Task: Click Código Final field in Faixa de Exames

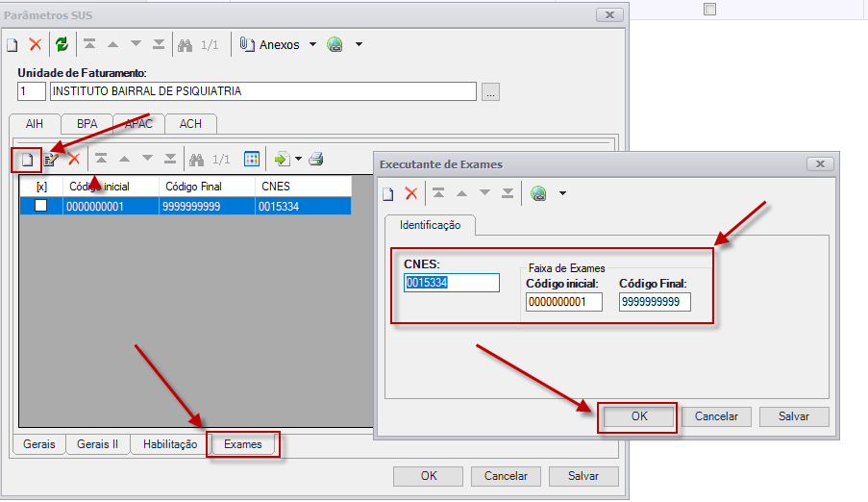Action: [655, 302]
